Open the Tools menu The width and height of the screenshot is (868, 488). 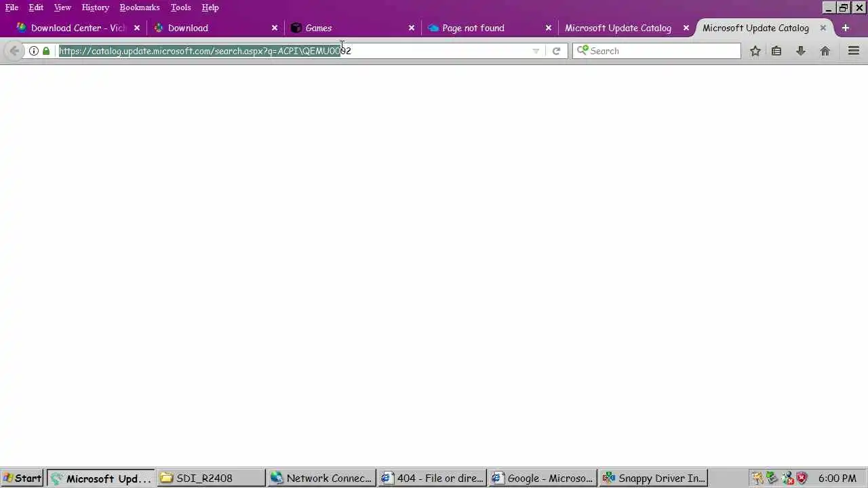180,7
